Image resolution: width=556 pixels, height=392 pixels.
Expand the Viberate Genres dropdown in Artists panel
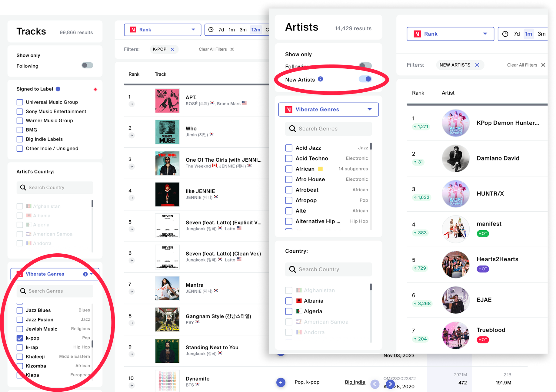pyautogui.click(x=328, y=110)
